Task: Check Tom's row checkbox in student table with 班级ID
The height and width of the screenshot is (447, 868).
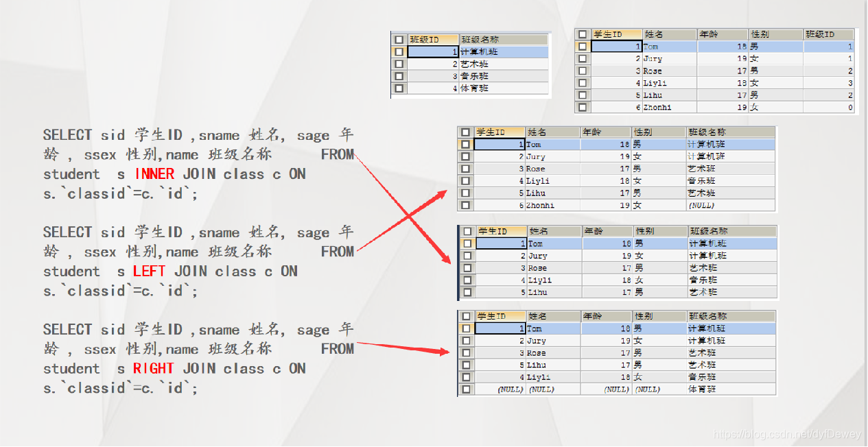Action: (x=583, y=46)
